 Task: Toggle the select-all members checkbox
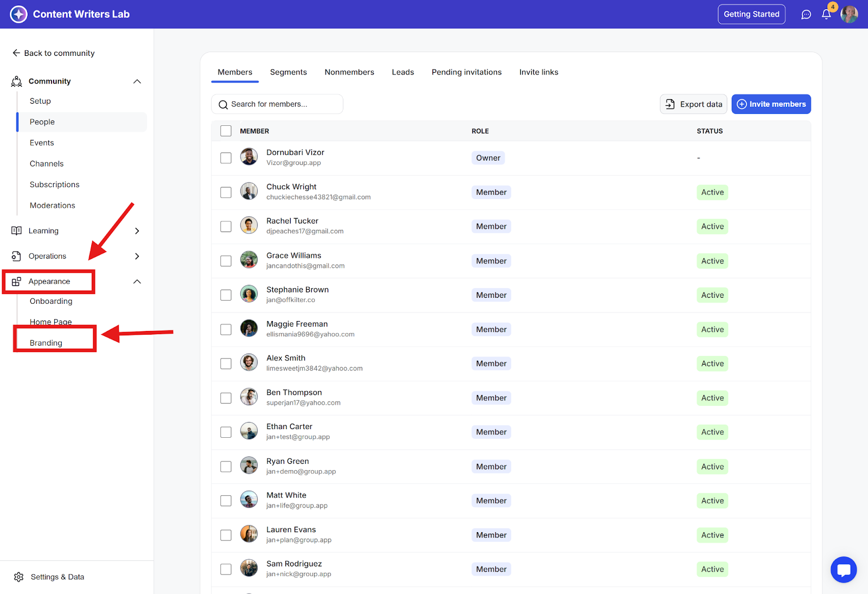tap(226, 131)
